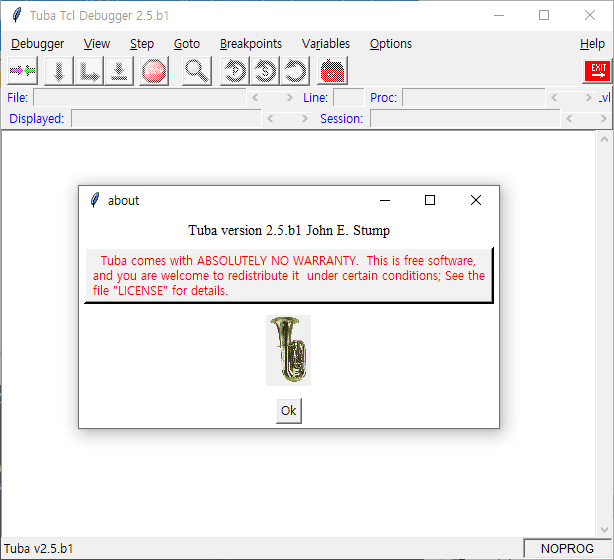Viewport: 614px width, 560px height.
Task: Click feather icon in about dialog title
Action: tap(95, 200)
